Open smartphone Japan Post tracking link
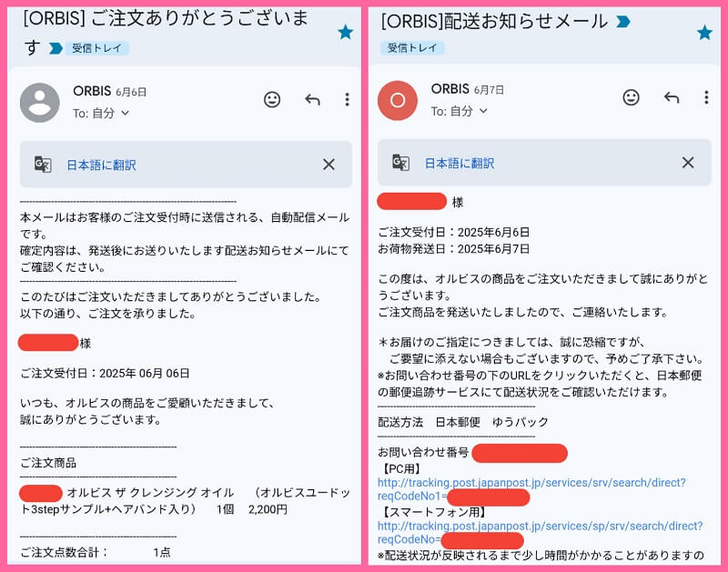 point(540,533)
